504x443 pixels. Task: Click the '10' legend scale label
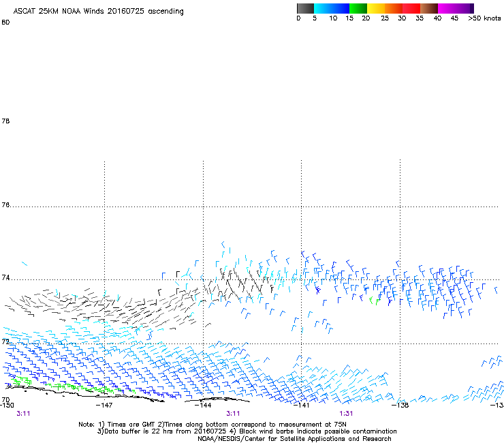point(333,18)
